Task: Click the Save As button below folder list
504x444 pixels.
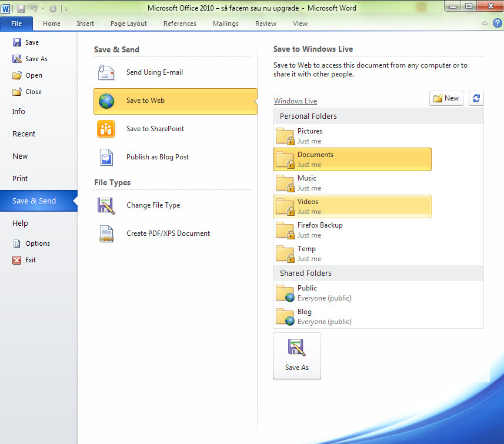Action: tap(296, 356)
